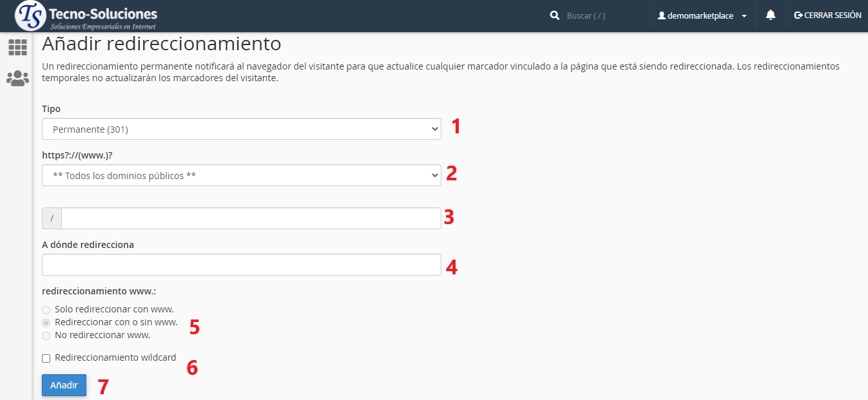Focus the path field after the slash

[x=251, y=218]
